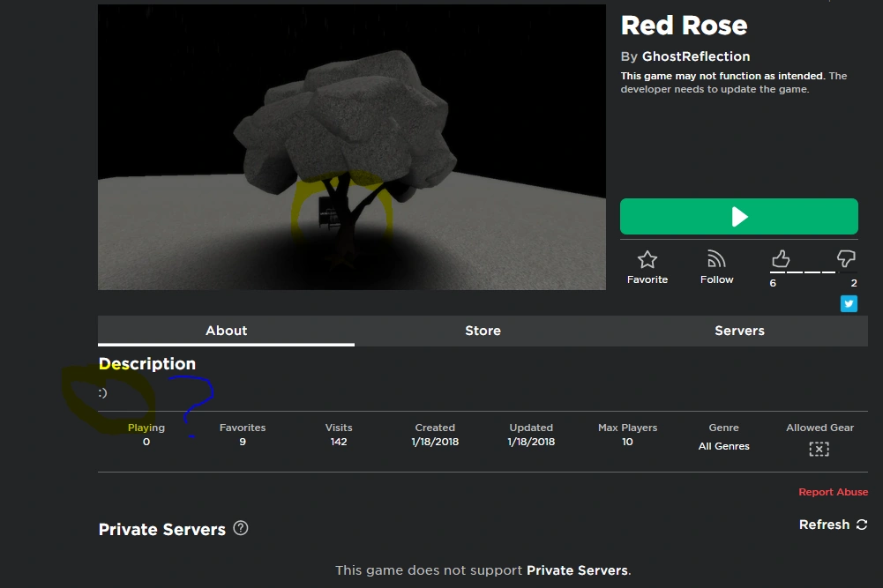Give the game a thumbs up
The height and width of the screenshot is (588, 883).
(781, 259)
